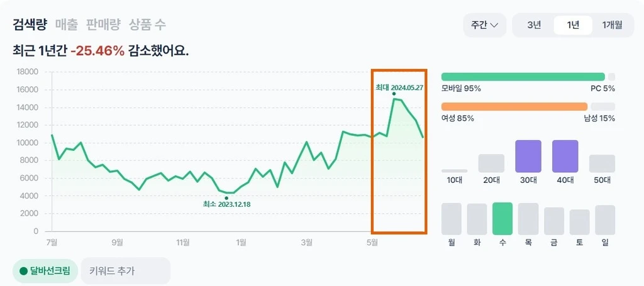Switch to the 매출 tab

point(67,25)
